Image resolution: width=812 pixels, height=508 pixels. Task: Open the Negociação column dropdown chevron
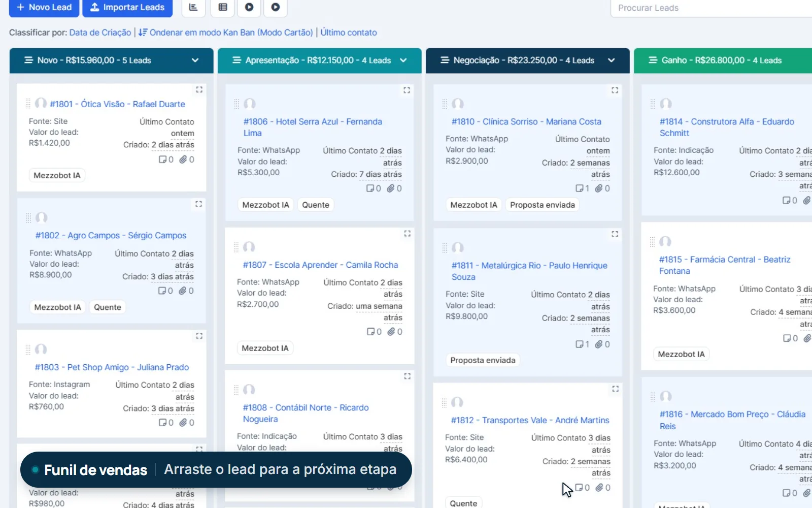click(612, 60)
